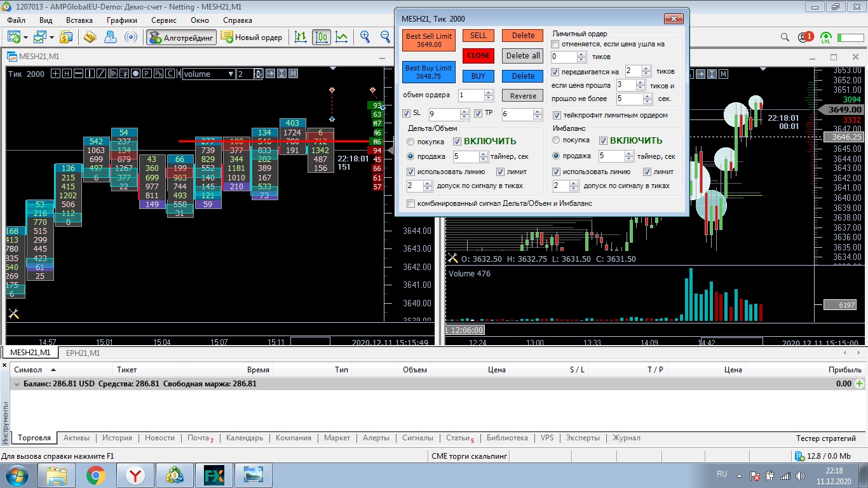Click the crosshair plus icon on tick chart

(56, 74)
